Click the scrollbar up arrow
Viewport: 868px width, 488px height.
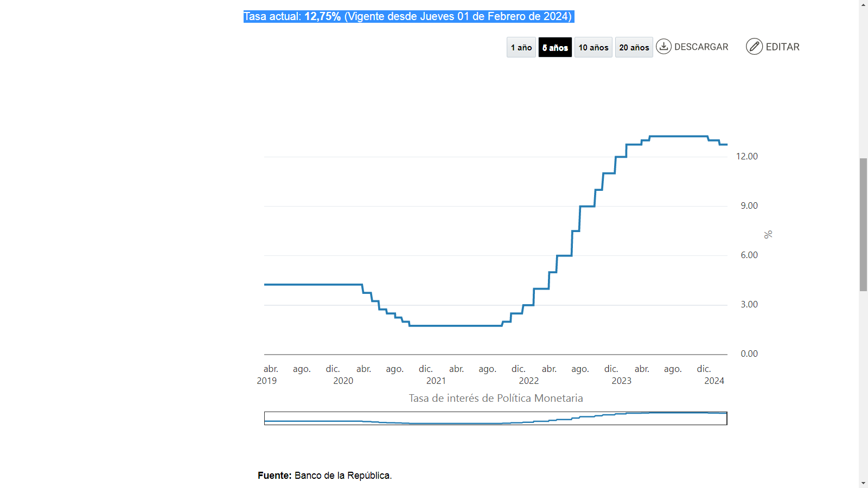[863, 4]
